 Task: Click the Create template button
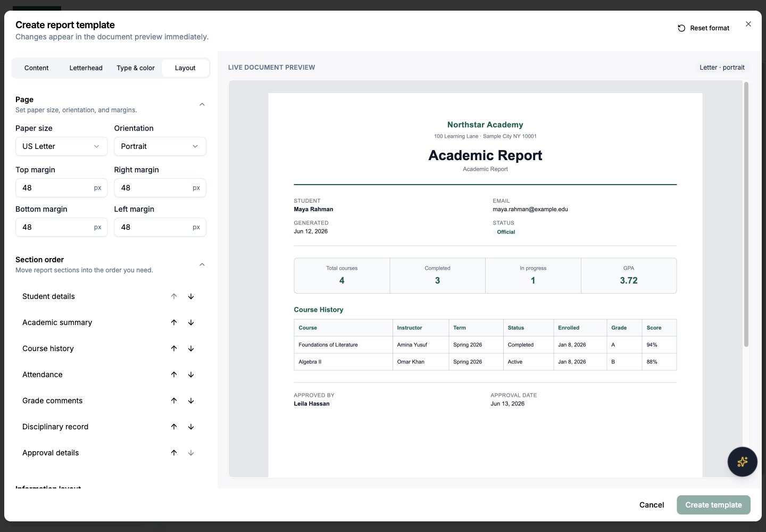(713, 505)
